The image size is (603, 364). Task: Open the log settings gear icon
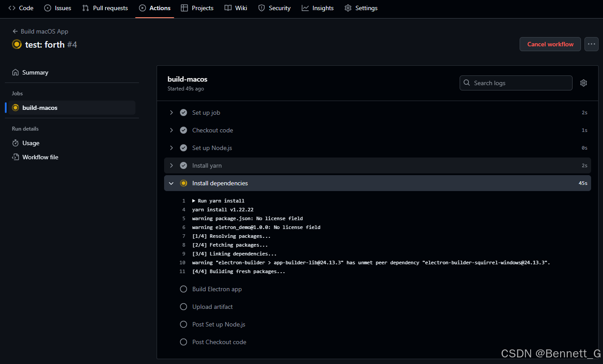tap(584, 83)
